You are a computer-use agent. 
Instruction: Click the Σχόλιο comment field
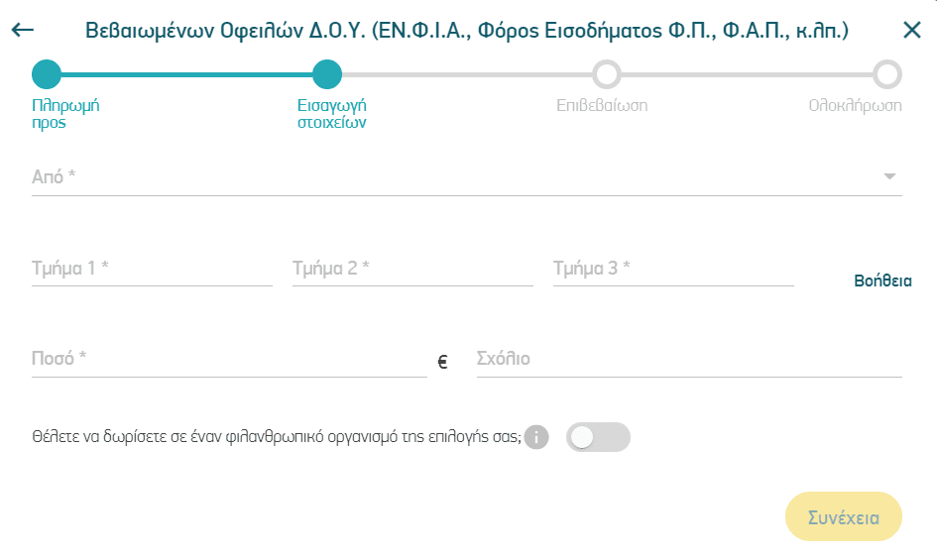pyautogui.click(x=689, y=359)
